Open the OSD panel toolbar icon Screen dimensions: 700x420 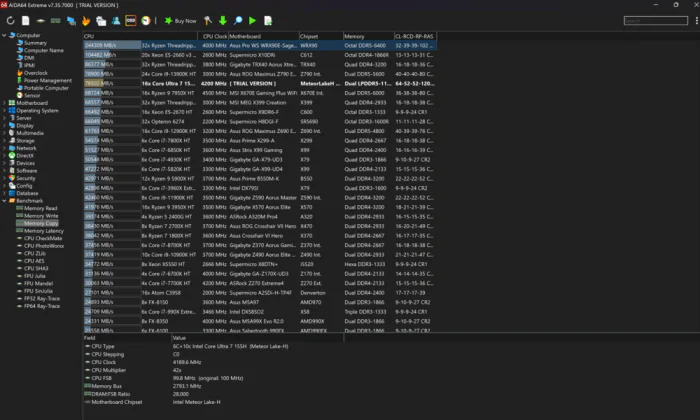130,21
